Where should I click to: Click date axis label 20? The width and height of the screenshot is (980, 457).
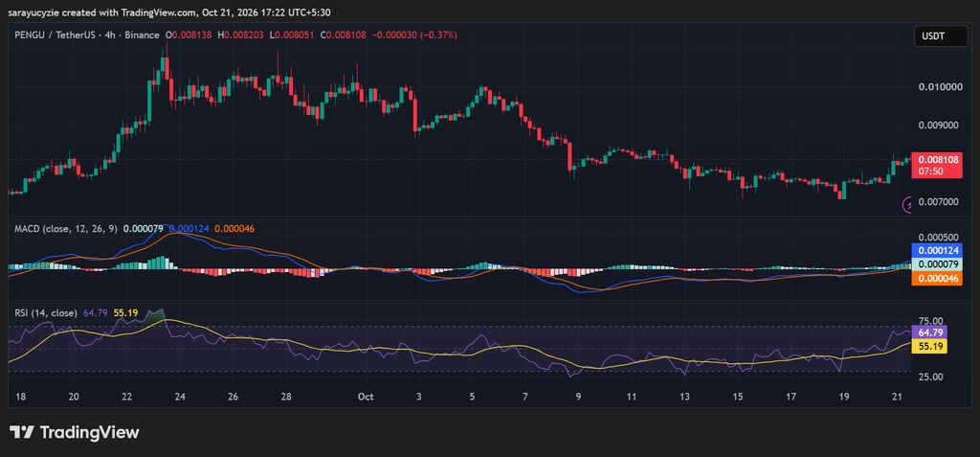[x=74, y=397]
